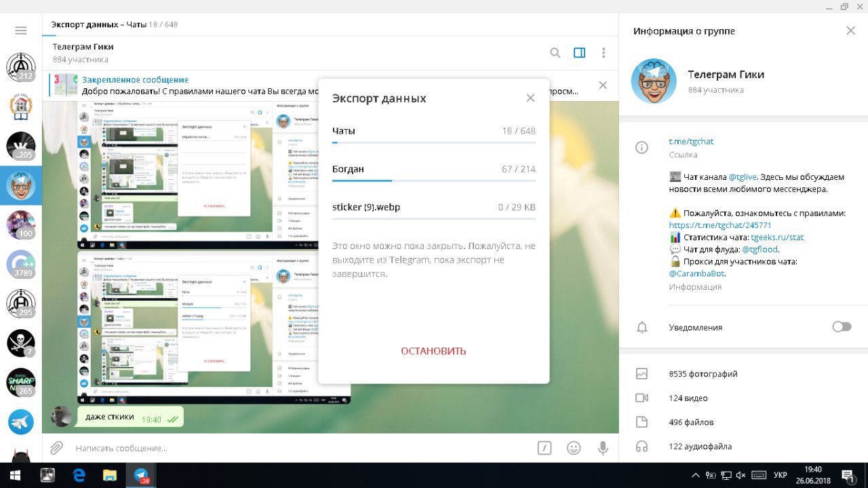Click the sticker (9).webp progress bar
Image resolution: width=868 pixels, height=488 pixels.
coord(434,219)
